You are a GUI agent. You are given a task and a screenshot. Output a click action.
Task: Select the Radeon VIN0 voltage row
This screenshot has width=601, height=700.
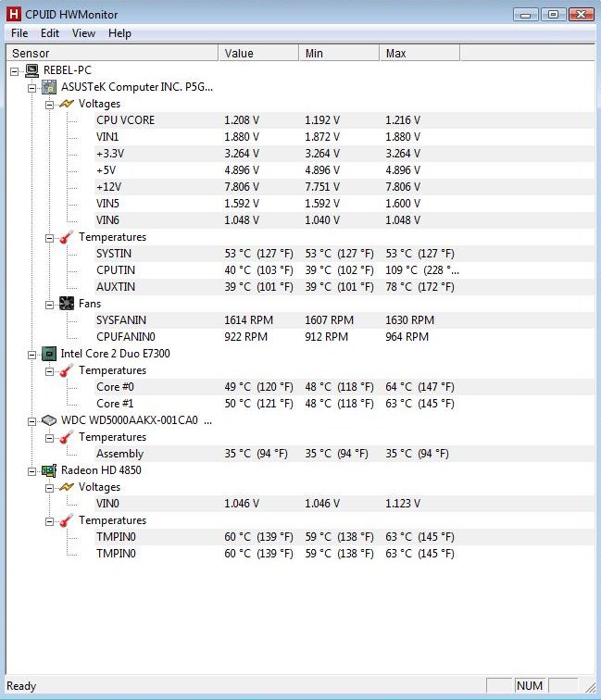[x=344, y=504]
